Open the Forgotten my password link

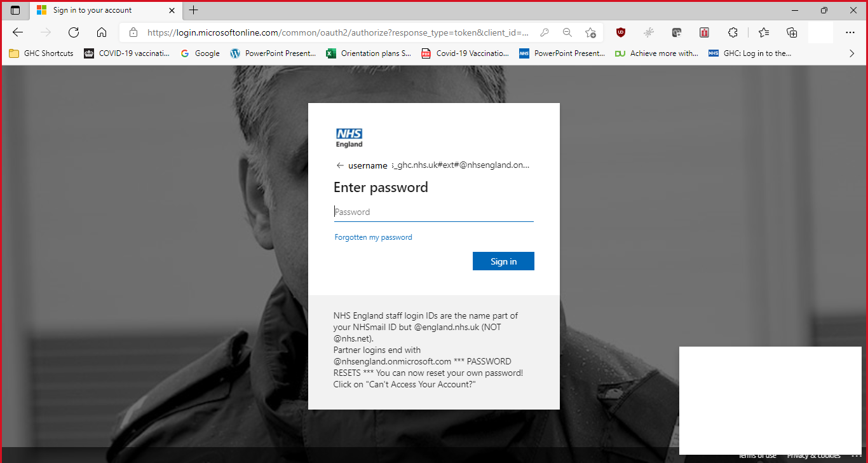[373, 237]
